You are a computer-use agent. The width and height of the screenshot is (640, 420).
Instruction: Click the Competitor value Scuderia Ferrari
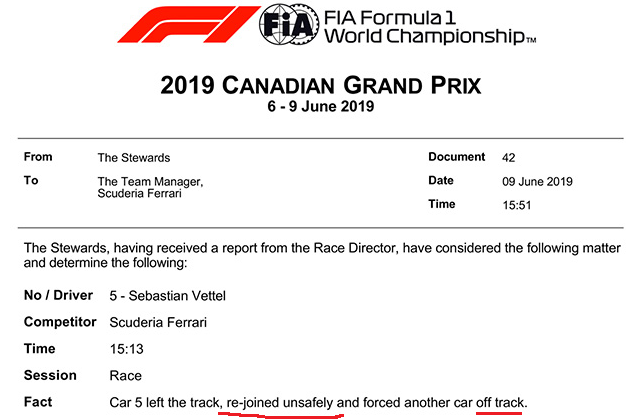tap(158, 322)
